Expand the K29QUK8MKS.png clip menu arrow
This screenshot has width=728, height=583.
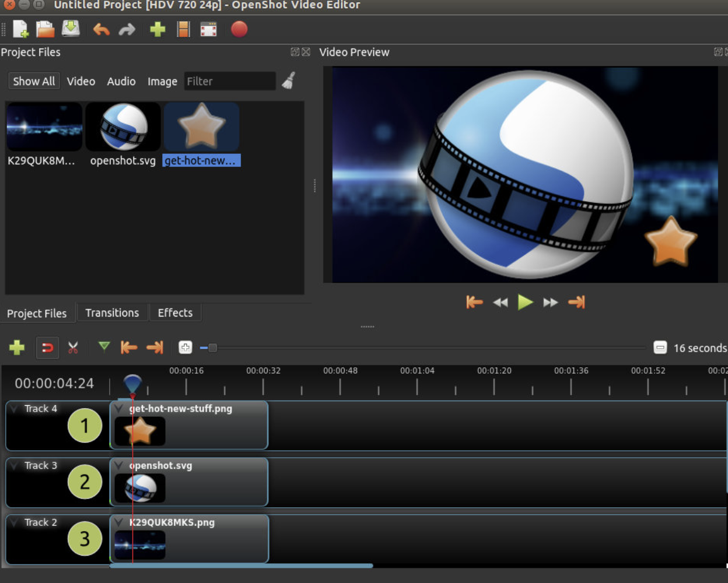point(119,522)
